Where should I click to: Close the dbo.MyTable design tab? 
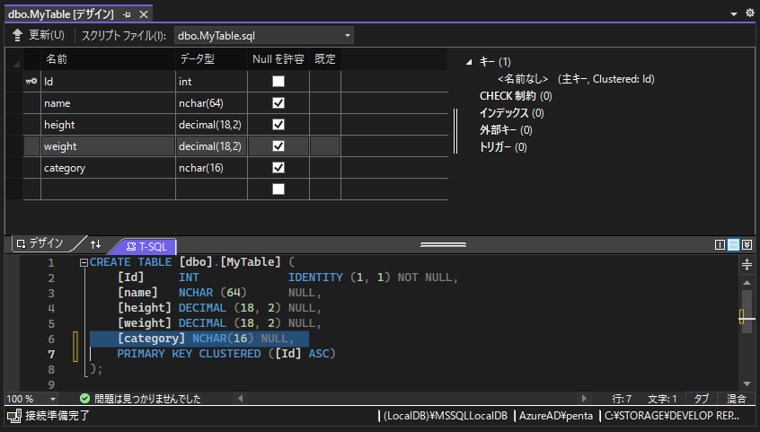coord(143,15)
